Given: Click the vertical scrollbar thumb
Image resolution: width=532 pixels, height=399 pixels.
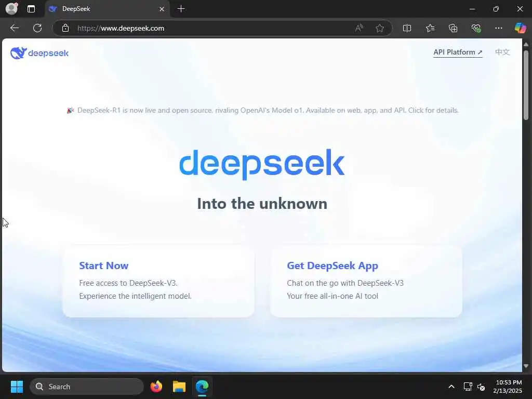Looking at the screenshot, I should (x=526, y=85).
